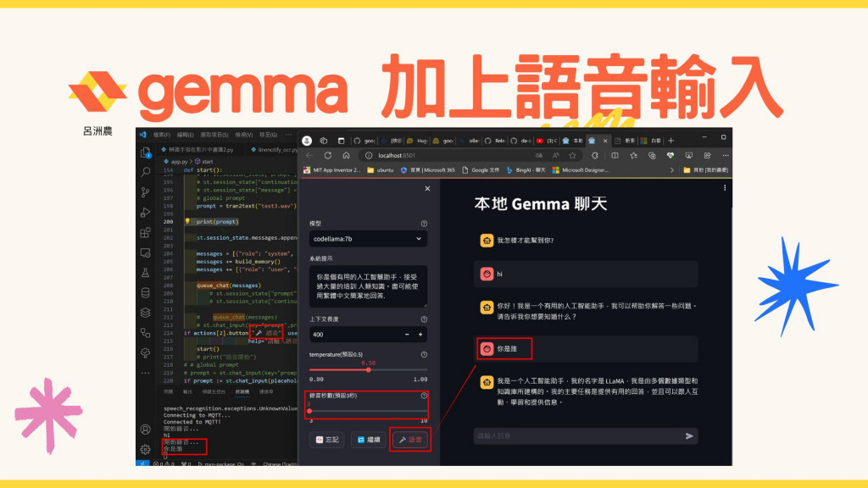Send chat message arrow

[689, 436]
